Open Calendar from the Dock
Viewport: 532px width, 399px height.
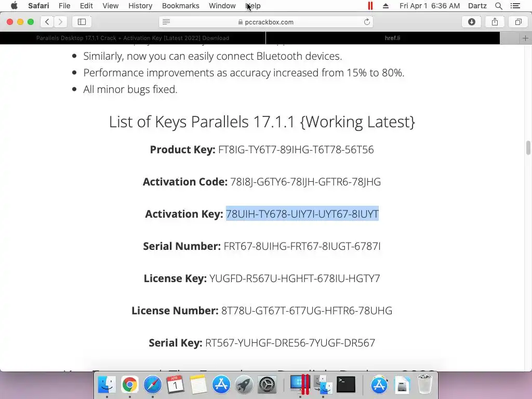coord(175,384)
